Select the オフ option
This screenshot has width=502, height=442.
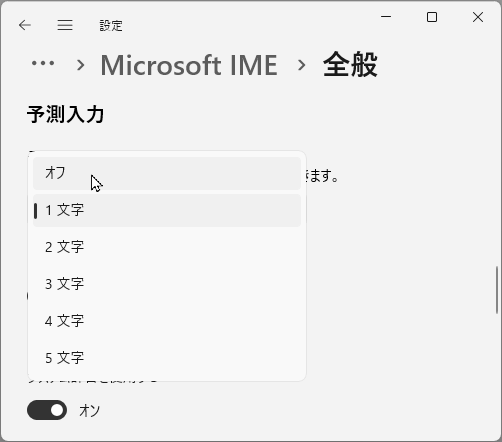point(167,173)
